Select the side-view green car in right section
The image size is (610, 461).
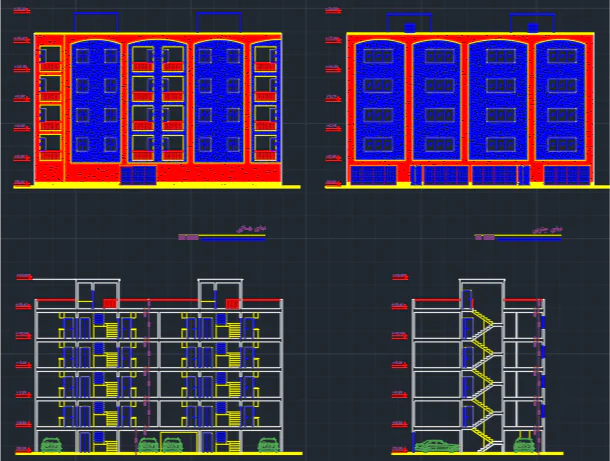[435, 446]
